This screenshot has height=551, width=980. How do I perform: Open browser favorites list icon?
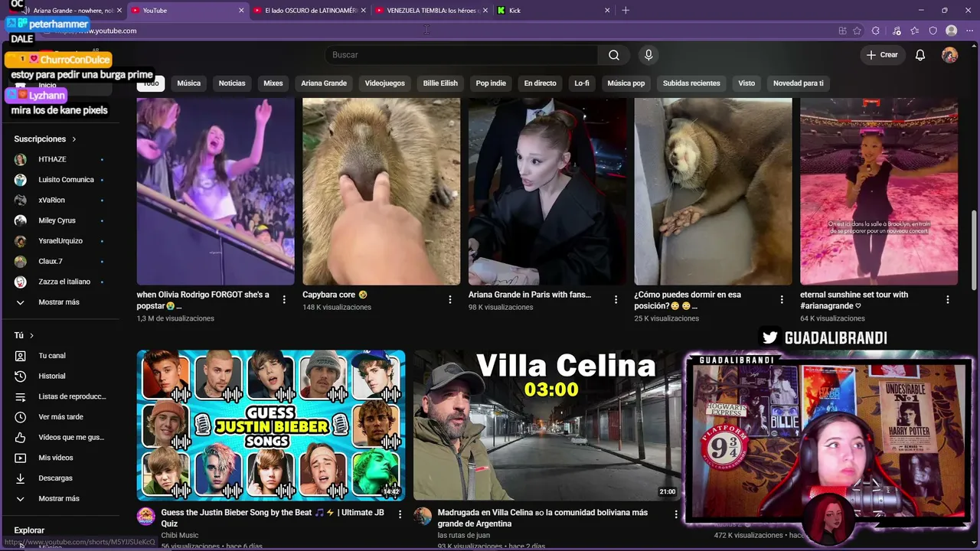click(x=915, y=31)
